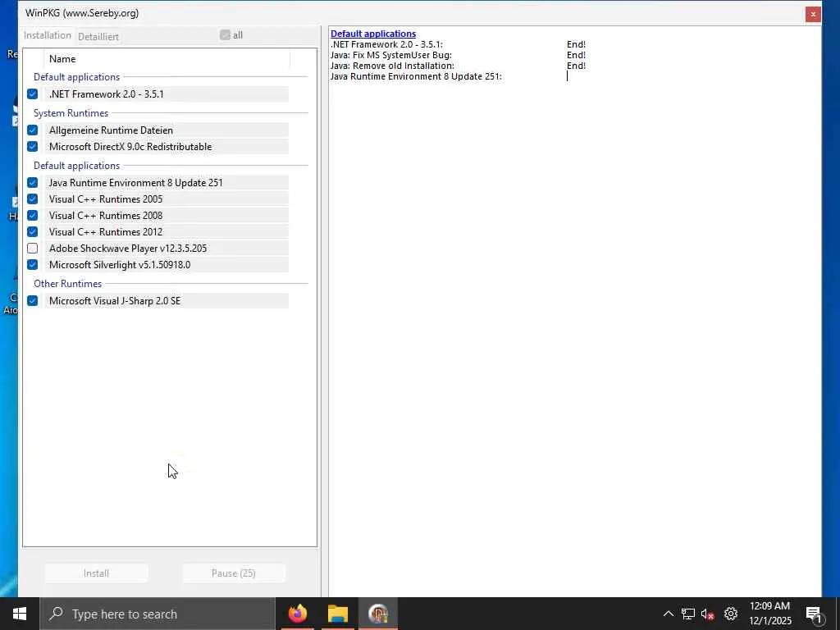Toggle the 'all' checkbox

225,35
